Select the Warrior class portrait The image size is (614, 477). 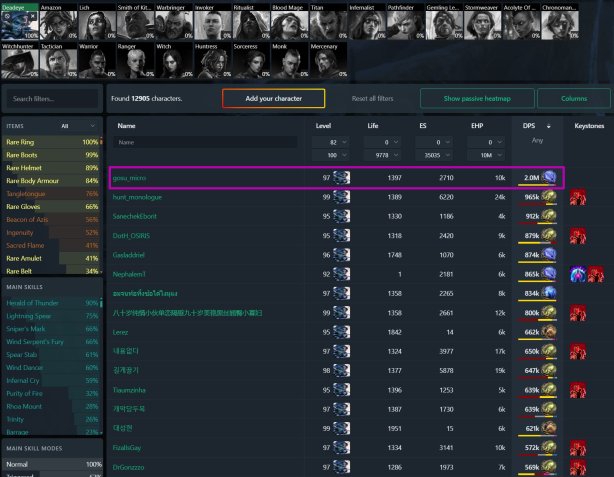click(97, 61)
